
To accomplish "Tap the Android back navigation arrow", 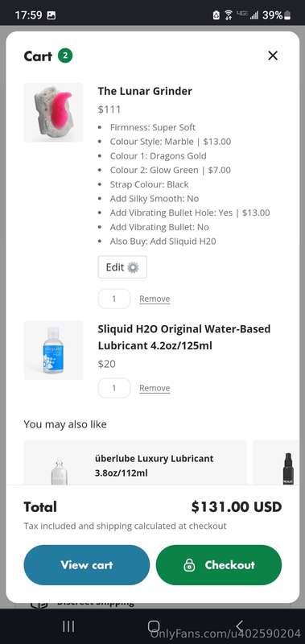I will [240, 626].
